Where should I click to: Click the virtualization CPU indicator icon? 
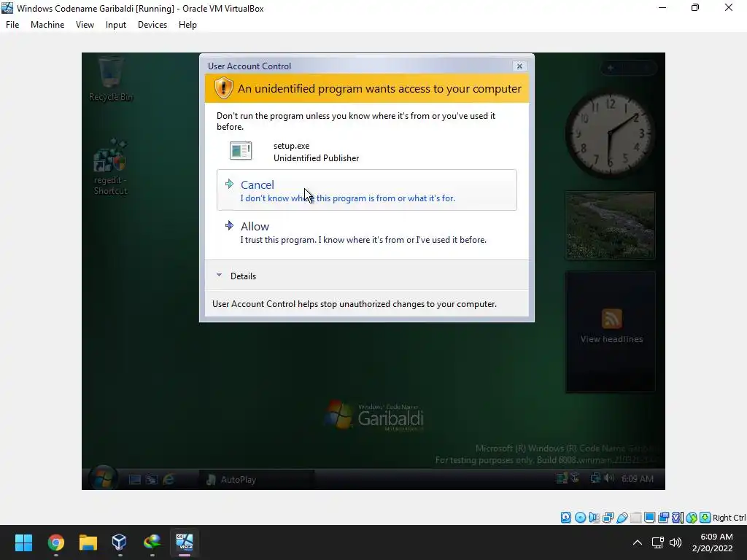coord(678,518)
